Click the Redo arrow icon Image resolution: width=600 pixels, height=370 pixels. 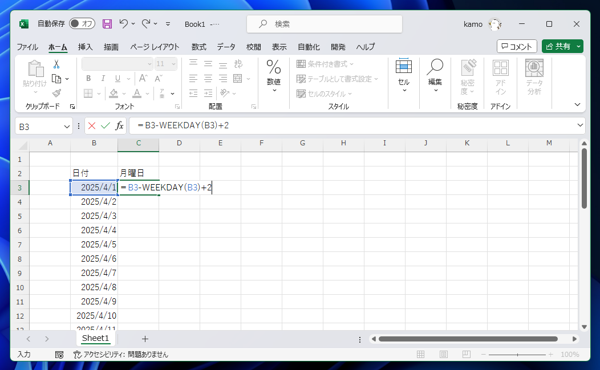[146, 24]
